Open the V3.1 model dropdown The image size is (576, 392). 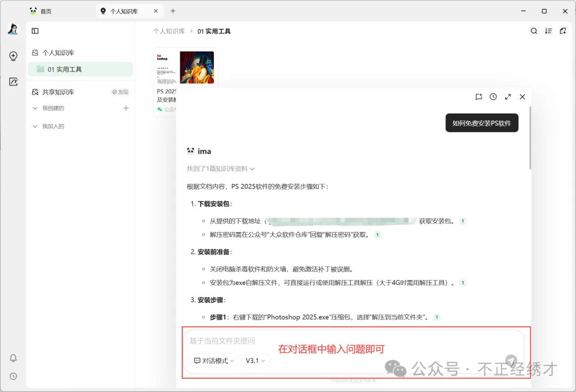click(x=255, y=361)
